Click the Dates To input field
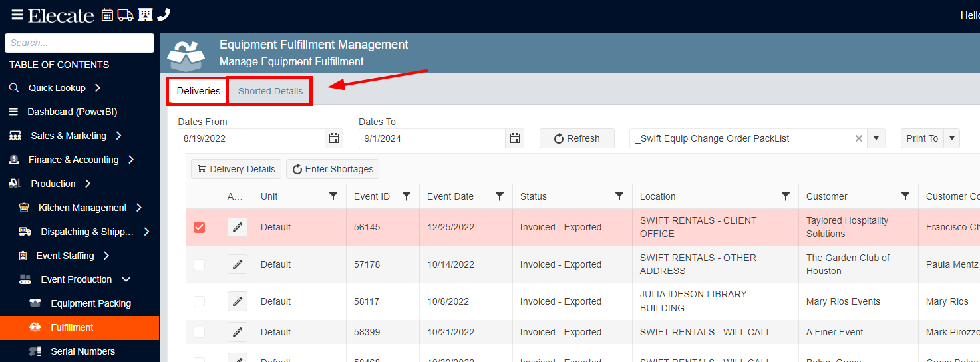 click(432, 138)
